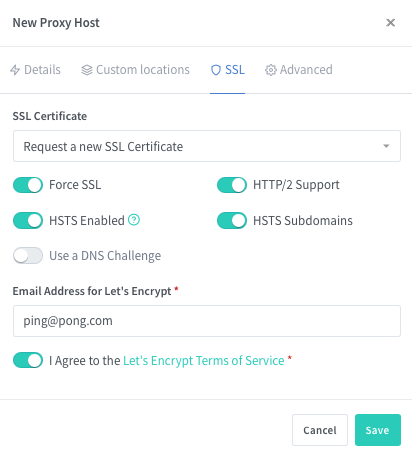This screenshot has width=412, height=459.
Task: Click the shield icon on SSL tab
Action: [216, 70]
